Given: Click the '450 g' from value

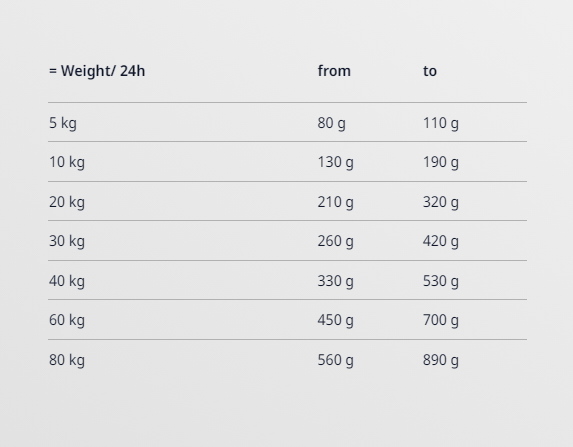Looking at the screenshot, I should click(x=335, y=320).
